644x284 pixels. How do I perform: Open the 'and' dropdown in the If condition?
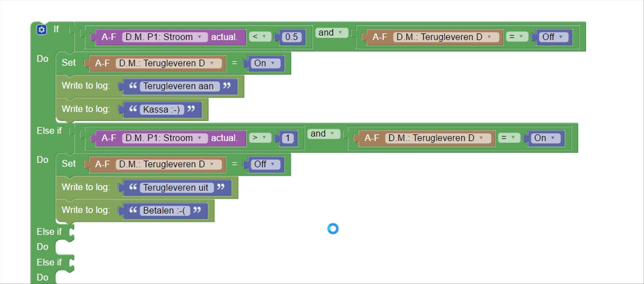(331, 33)
